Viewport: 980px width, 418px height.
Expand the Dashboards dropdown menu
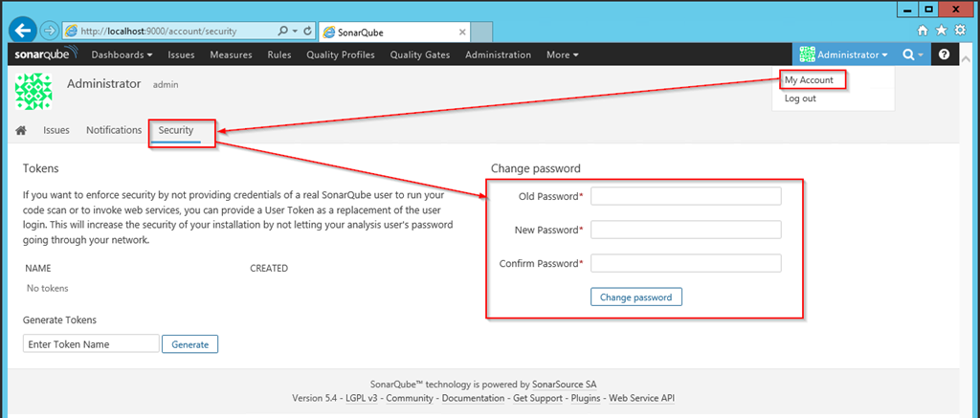click(x=122, y=55)
